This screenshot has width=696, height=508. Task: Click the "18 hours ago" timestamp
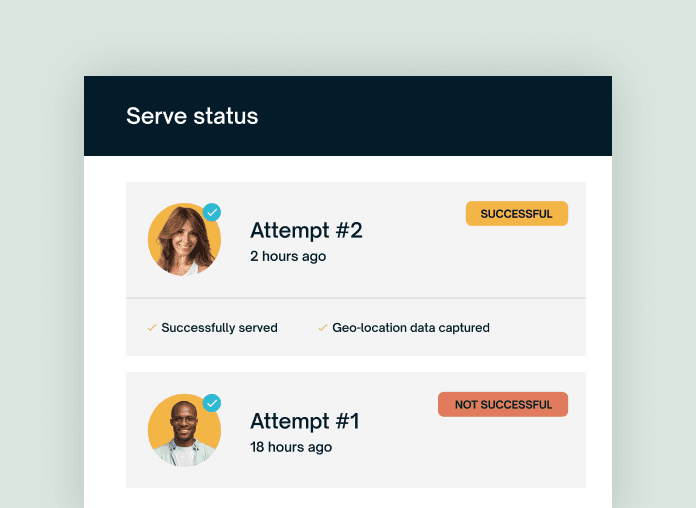(291, 447)
